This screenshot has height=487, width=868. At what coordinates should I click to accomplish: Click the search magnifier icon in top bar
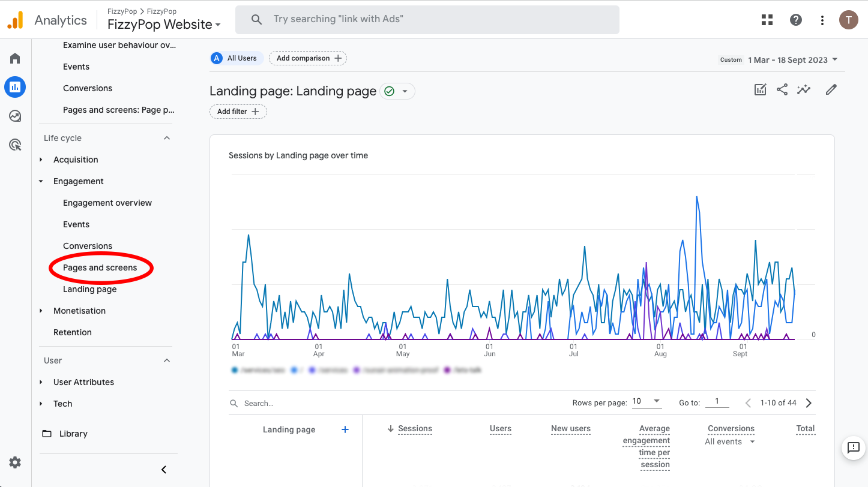[x=256, y=19]
